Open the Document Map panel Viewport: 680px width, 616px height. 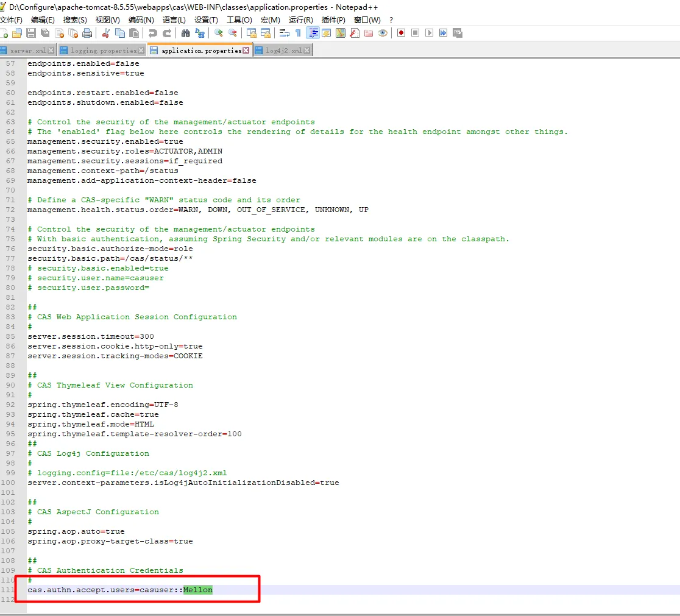click(341, 33)
